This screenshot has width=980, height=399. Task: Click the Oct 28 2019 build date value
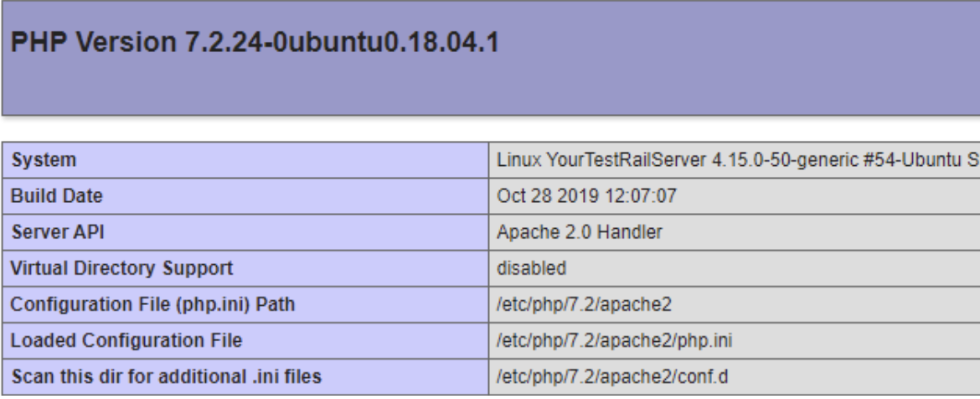tap(586, 196)
